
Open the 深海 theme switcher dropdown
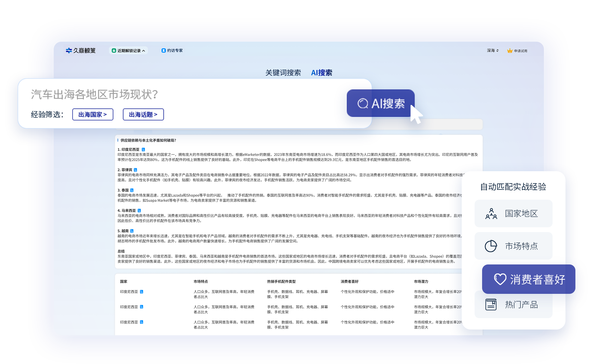(x=492, y=50)
